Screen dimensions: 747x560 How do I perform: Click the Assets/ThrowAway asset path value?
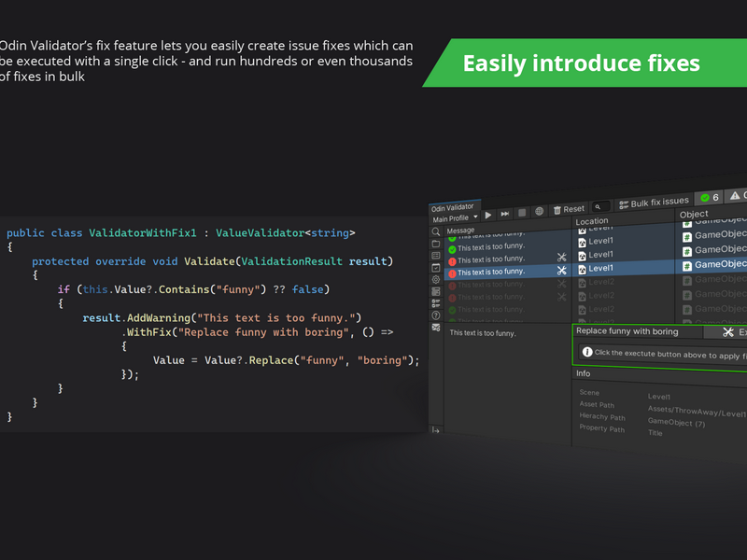697,412
